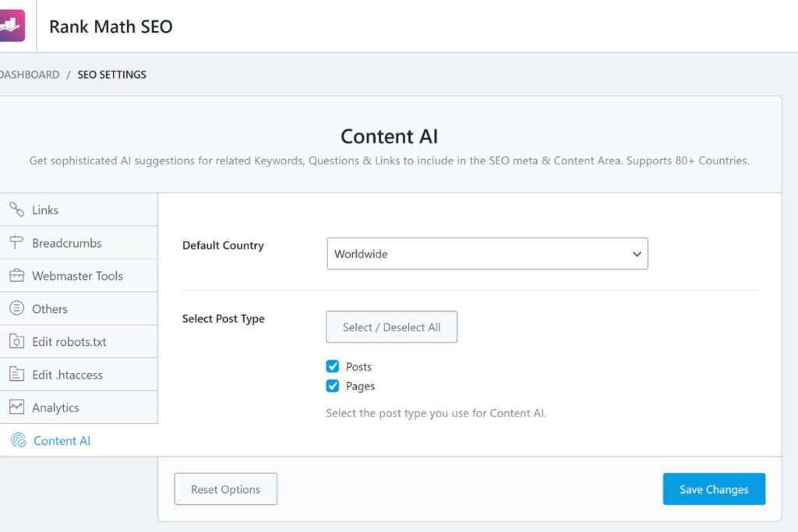Uncheck the Pages checkbox
The width and height of the screenshot is (798, 532).
[x=333, y=386]
